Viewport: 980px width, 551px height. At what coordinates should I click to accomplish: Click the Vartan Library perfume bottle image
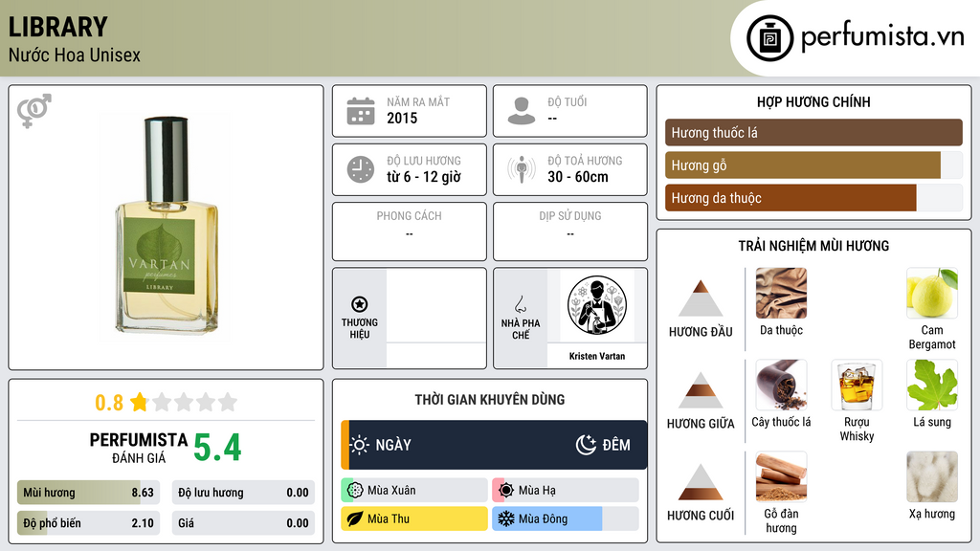tap(167, 226)
